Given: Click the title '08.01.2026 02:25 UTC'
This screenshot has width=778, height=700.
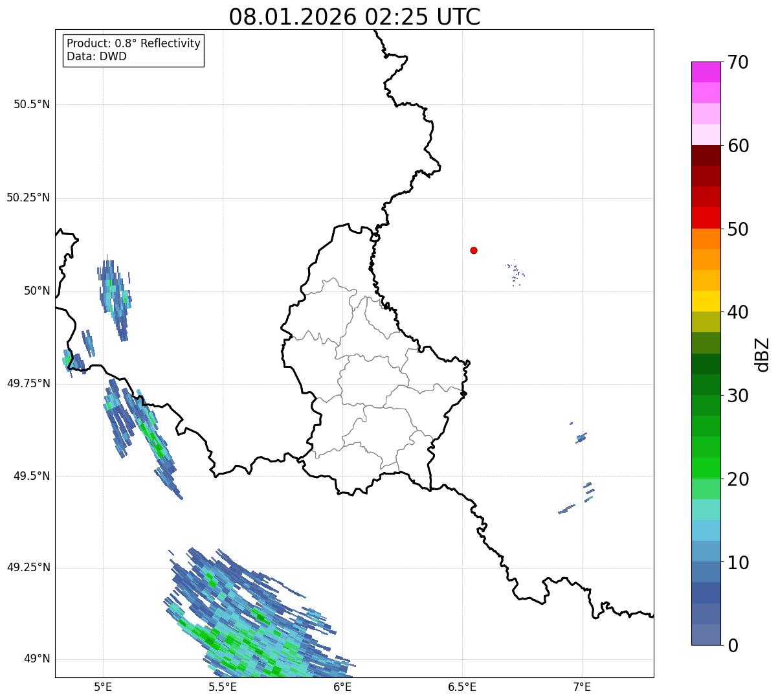Looking at the screenshot, I should (355, 17).
